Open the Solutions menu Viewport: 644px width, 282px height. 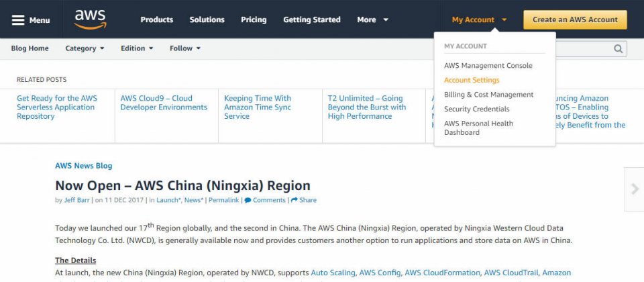(207, 19)
